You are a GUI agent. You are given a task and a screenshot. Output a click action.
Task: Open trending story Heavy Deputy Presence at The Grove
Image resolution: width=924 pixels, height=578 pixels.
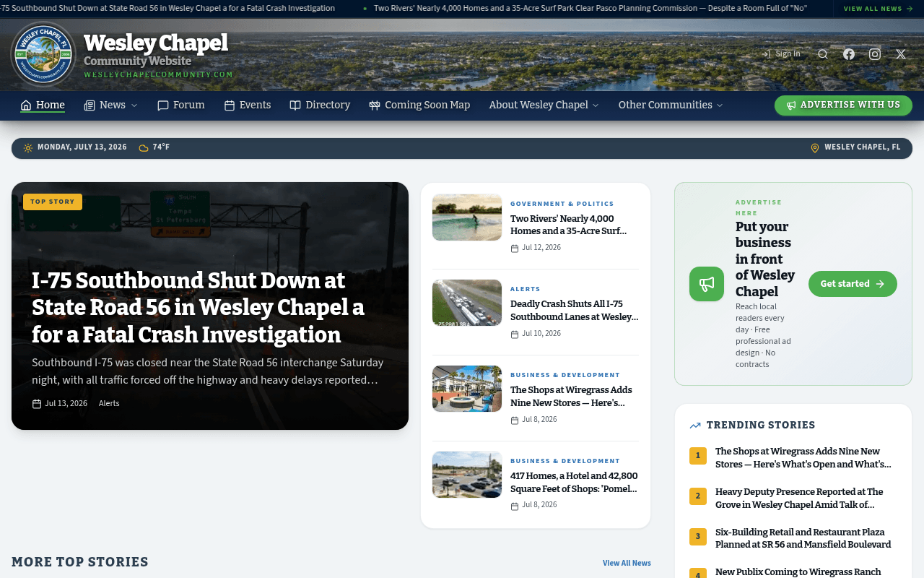(799, 498)
